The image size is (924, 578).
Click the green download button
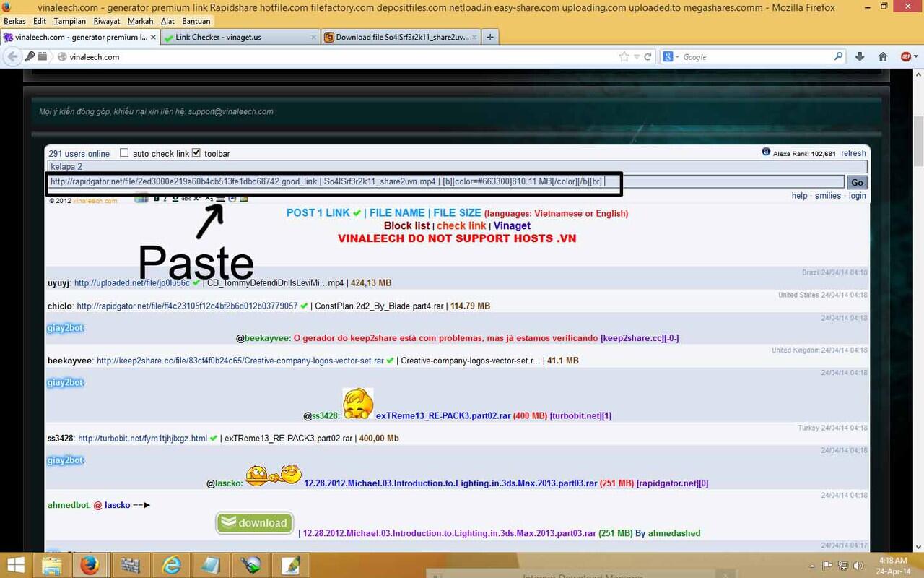coord(255,522)
